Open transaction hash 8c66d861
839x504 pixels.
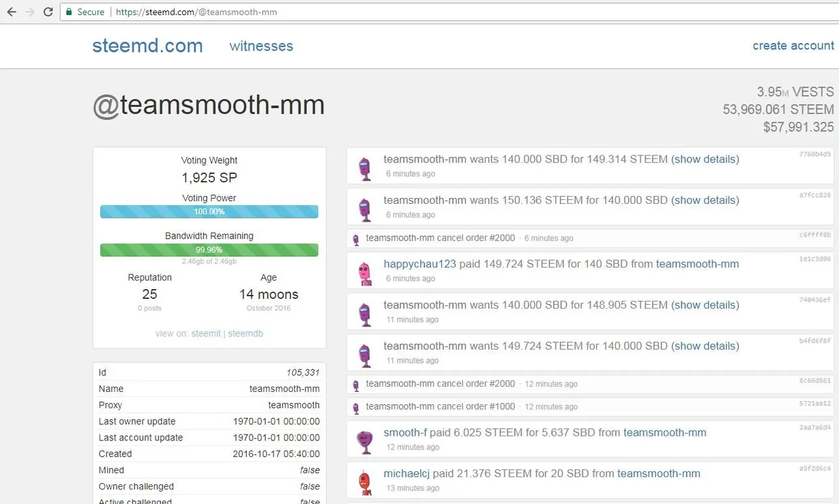tap(815, 380)
